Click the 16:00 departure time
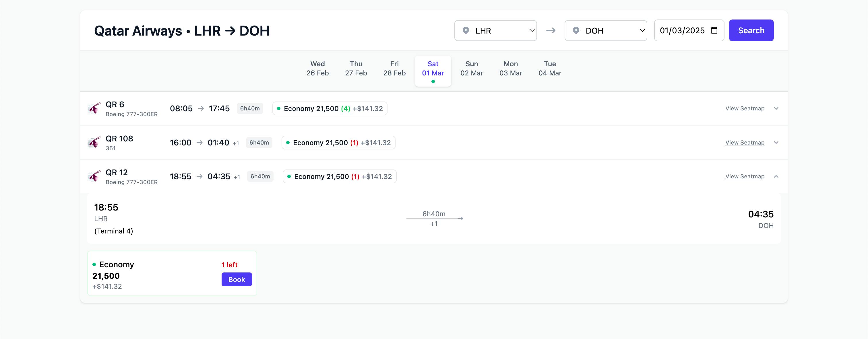 point(181,143)
